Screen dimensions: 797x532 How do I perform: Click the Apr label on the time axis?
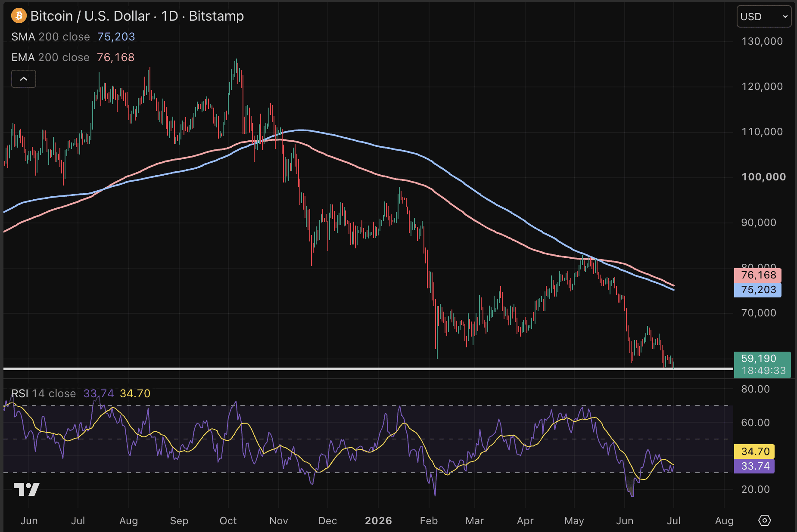(525, 521)
